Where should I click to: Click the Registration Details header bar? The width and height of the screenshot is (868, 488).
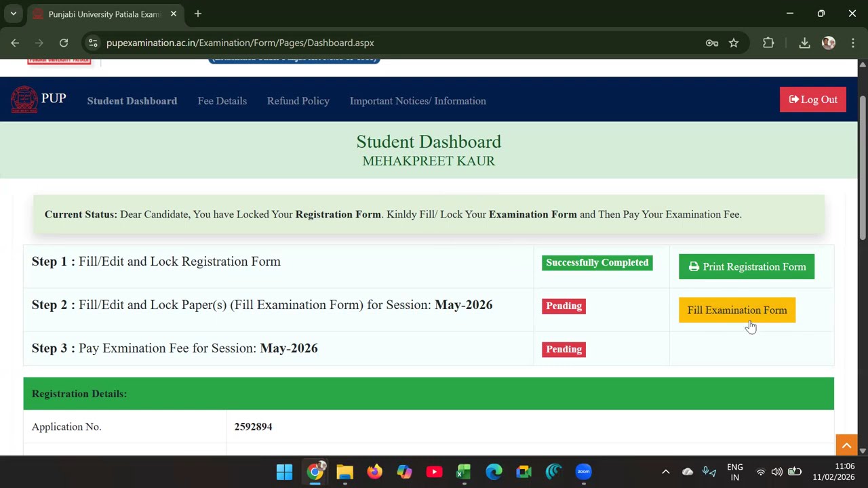tap(429, 394)
